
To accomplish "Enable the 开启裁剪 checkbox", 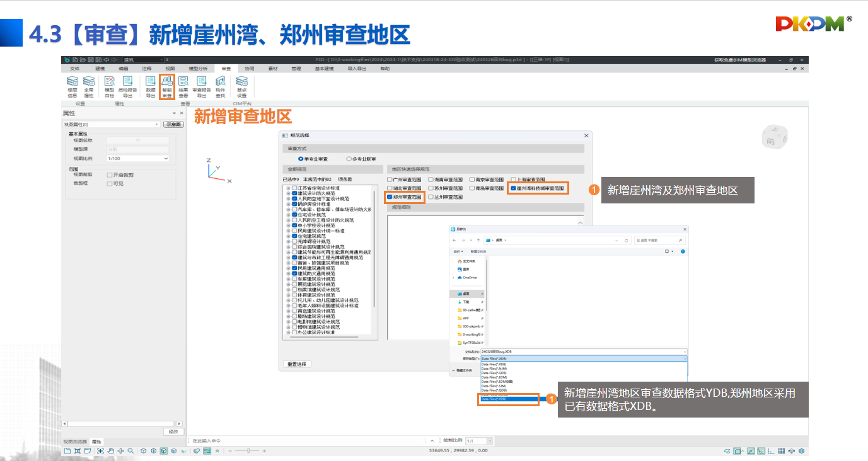I will (110, 175).
